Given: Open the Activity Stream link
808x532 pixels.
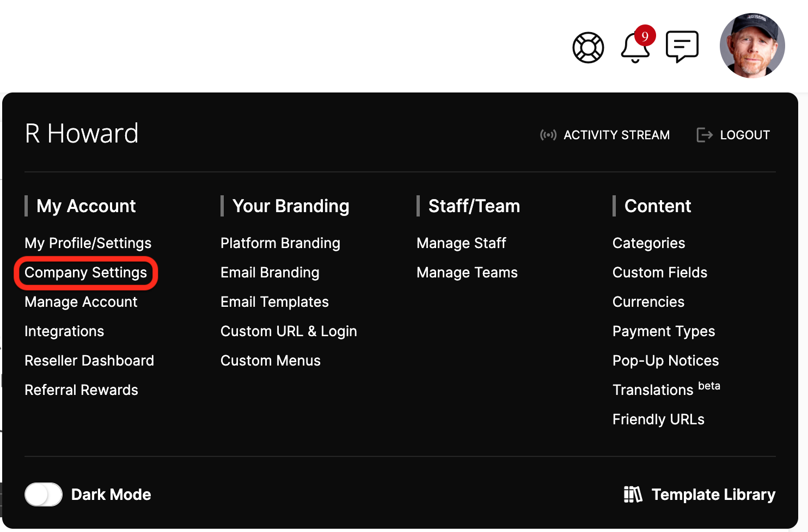Looking at the screenshot, I should (x=616, y=135).
